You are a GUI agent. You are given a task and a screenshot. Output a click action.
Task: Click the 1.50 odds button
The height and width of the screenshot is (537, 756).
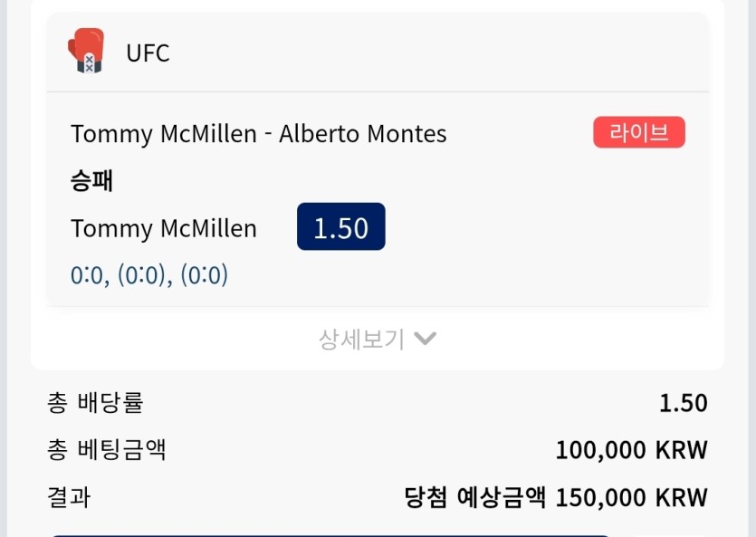tap(340, 226)
